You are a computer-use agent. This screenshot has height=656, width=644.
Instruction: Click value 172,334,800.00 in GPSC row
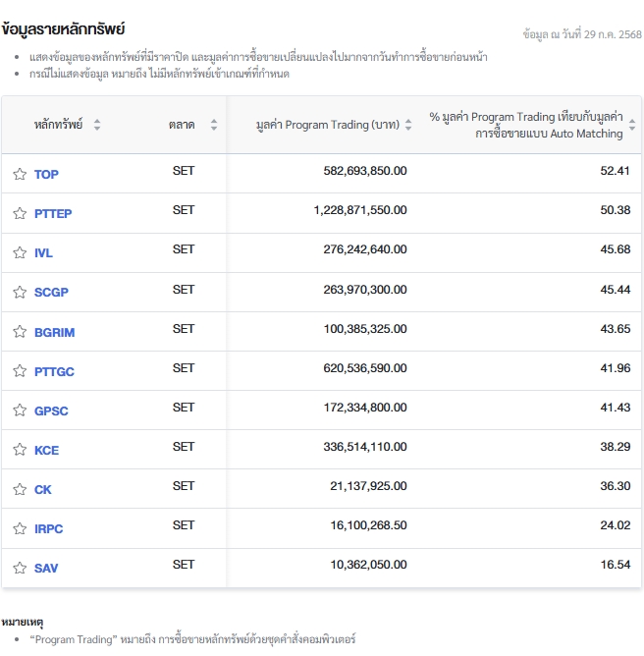point(365,408)
